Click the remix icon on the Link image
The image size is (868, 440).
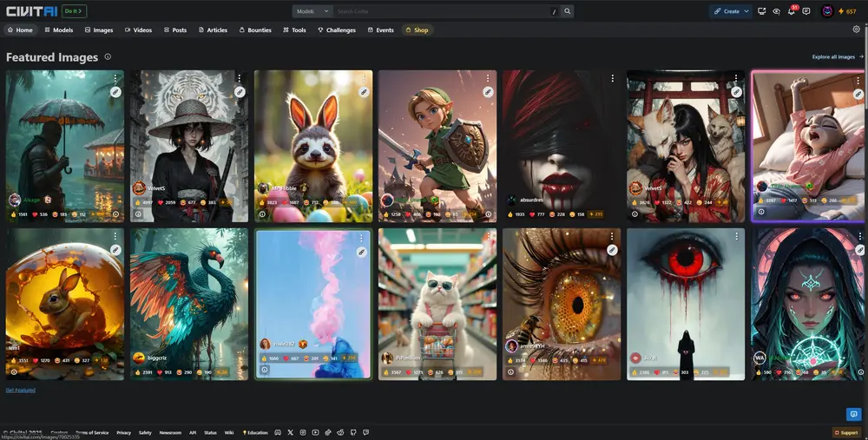488,91
